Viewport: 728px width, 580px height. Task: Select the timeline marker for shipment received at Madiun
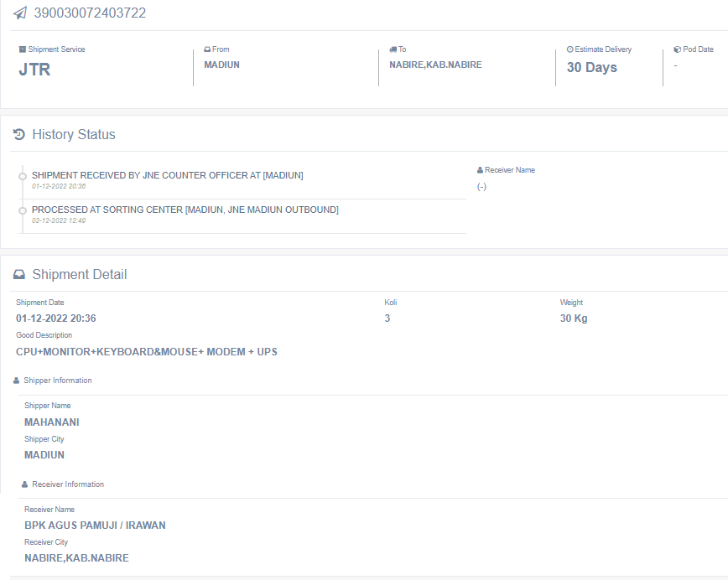[x=23, y=176]
